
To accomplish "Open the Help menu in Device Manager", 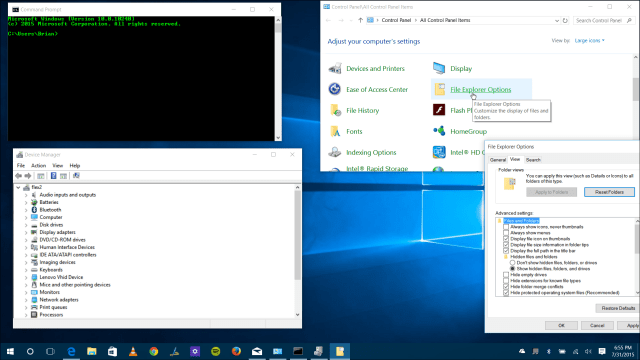I will [x=75, y=166].
